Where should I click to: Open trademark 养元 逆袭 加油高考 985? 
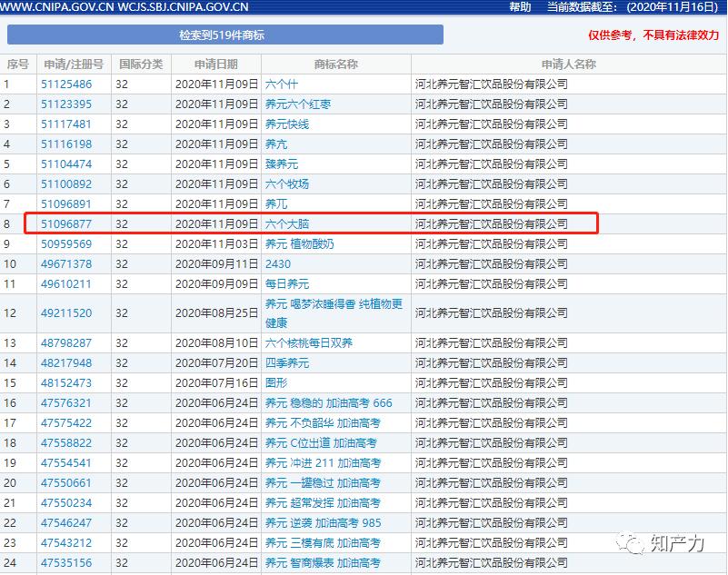pyautogui.click(x=324, y=522)
